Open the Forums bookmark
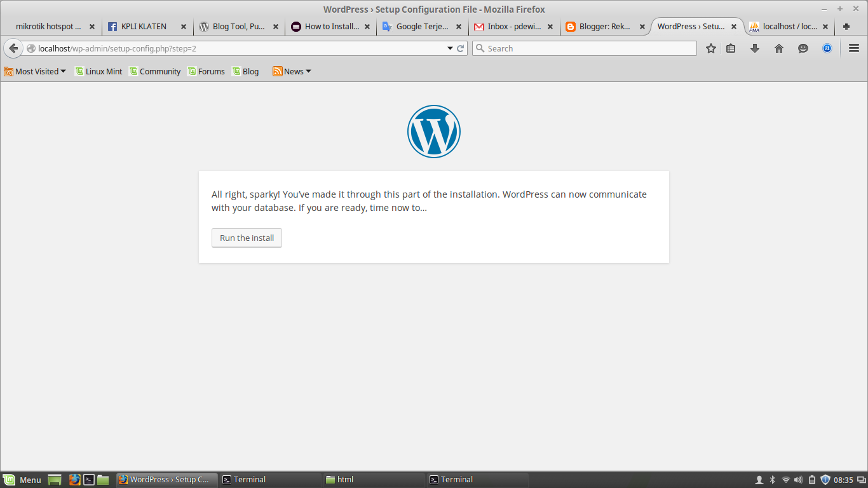868x488 pixels. [206, 71]
